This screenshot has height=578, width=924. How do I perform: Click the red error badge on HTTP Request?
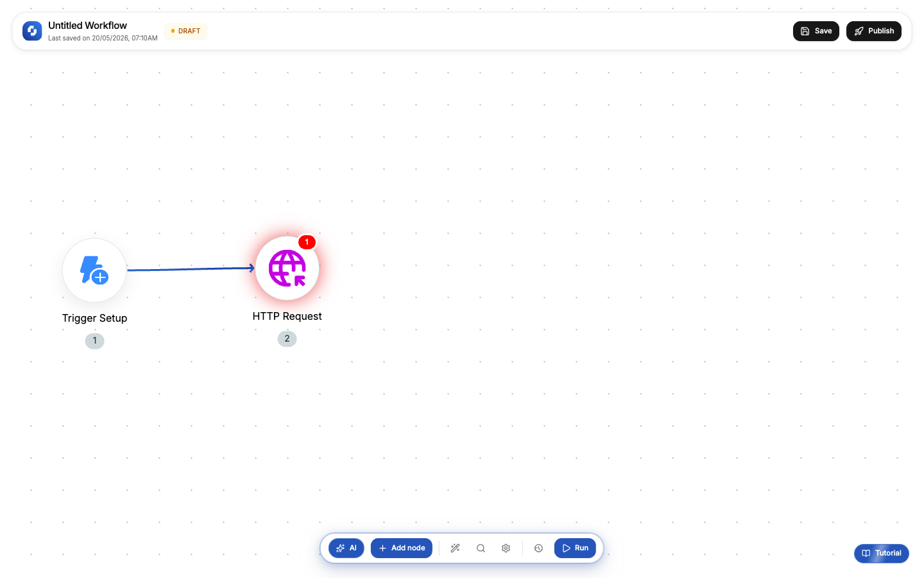click(307, 242)
